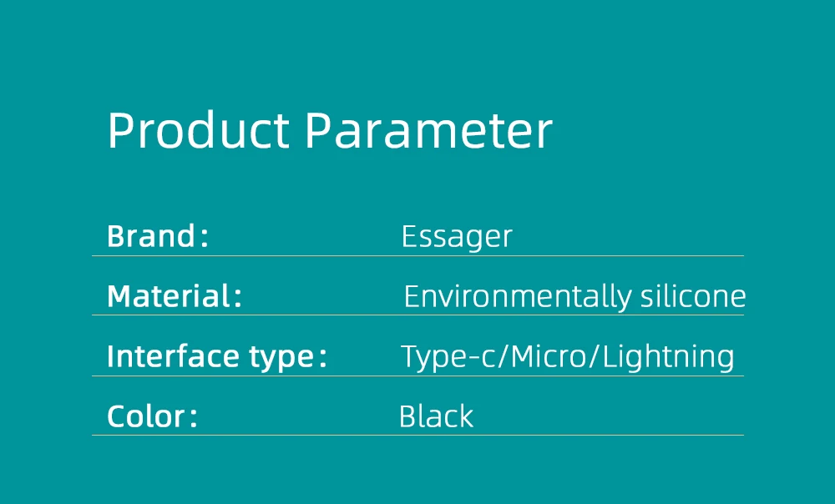Click the "Black" color value
The width and height of the screenshot is (835, 504).
click(436, 416)
